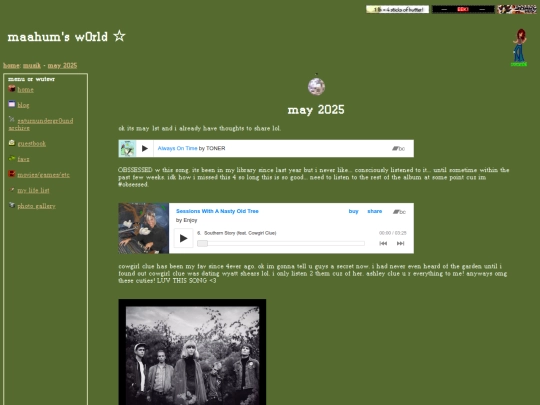Open may 2025 breadcrumb link
Image resolution: width=540 pixels, height=405 pixels.
coord(62,65)
